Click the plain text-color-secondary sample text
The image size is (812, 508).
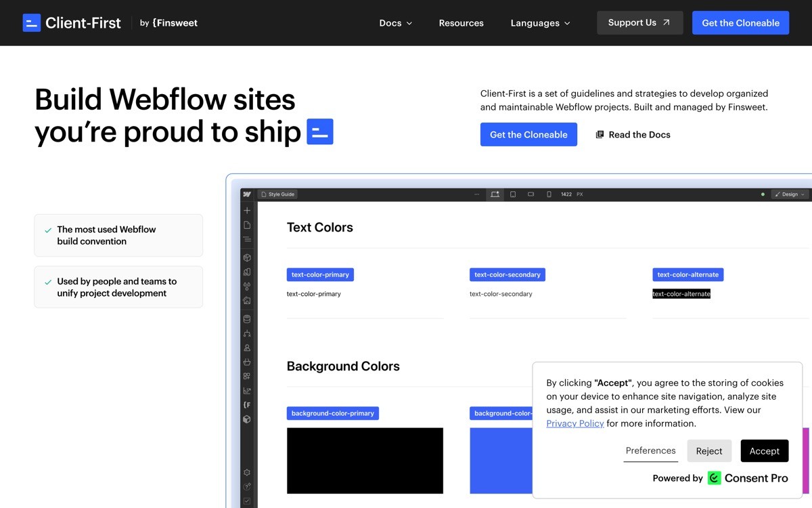(x=501, y=294)
